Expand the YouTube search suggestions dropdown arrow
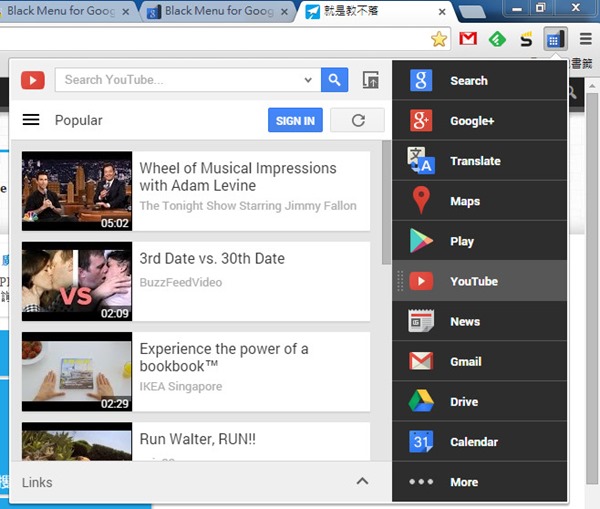 tap(308, 80)
